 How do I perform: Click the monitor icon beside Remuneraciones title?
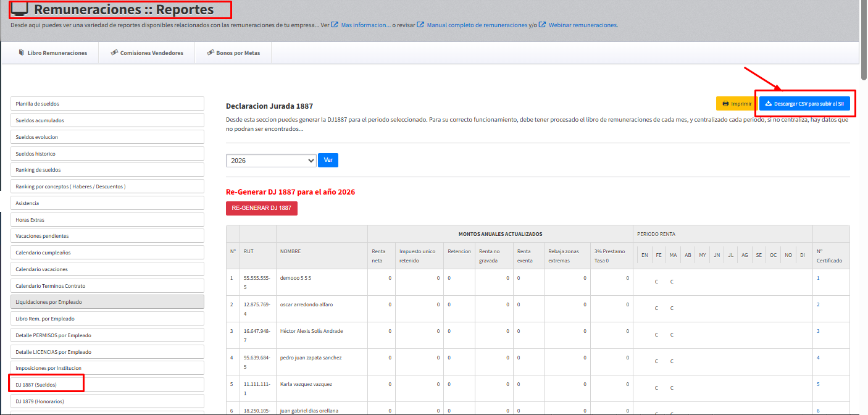point(20,9)
